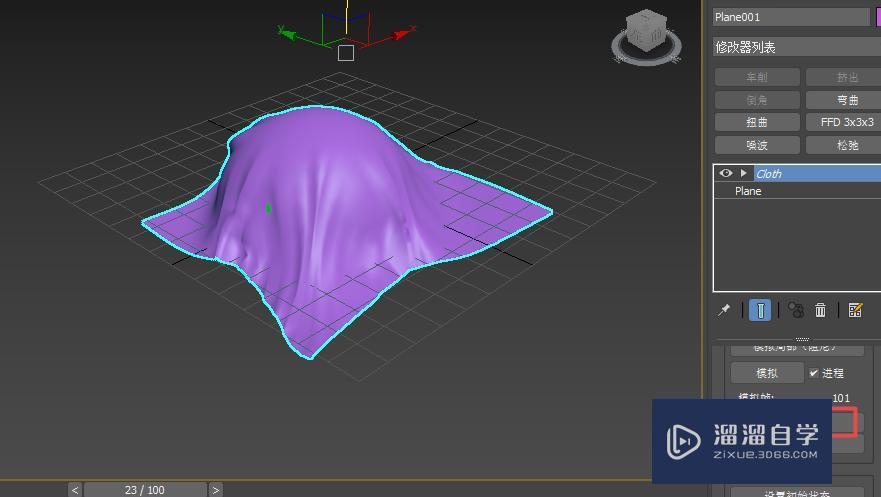Viewport: 881px width, 497px height.
Task: Click the partially hidden 模拟局部 (阻尼) button
Action: tap(797, 350)
